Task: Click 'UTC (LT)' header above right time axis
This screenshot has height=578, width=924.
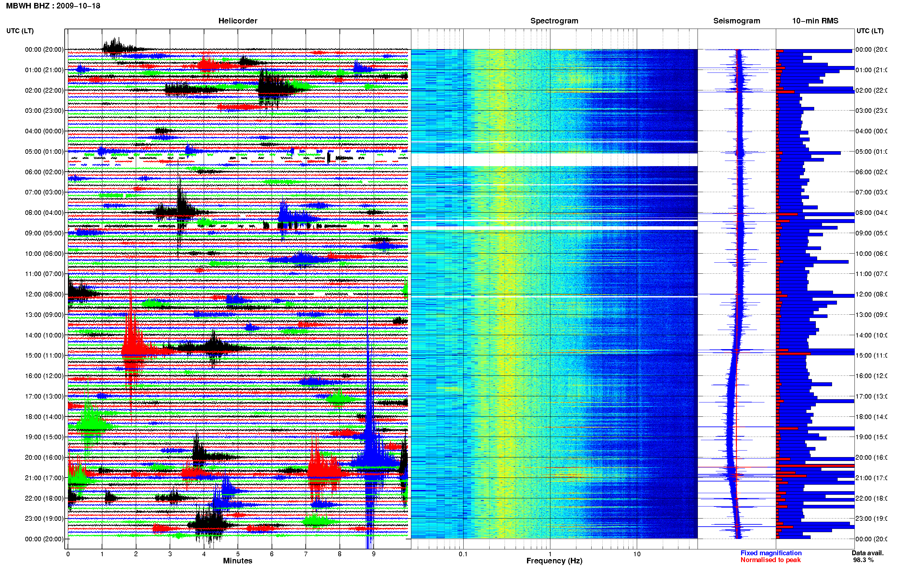Action: (x=870, y=31)
